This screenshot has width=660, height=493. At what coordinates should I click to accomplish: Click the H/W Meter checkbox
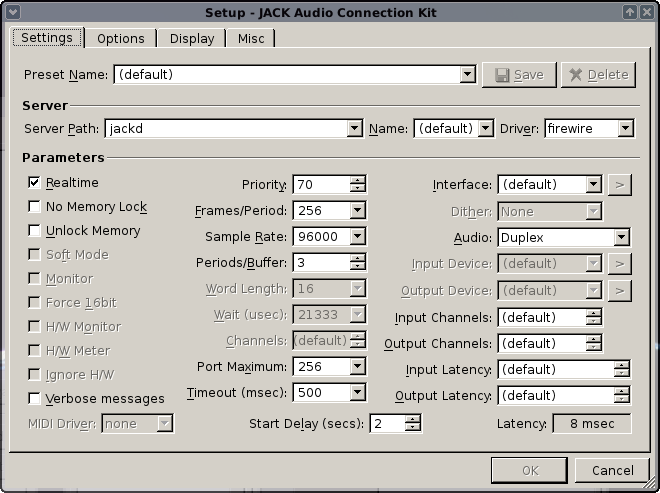point(34,350)
